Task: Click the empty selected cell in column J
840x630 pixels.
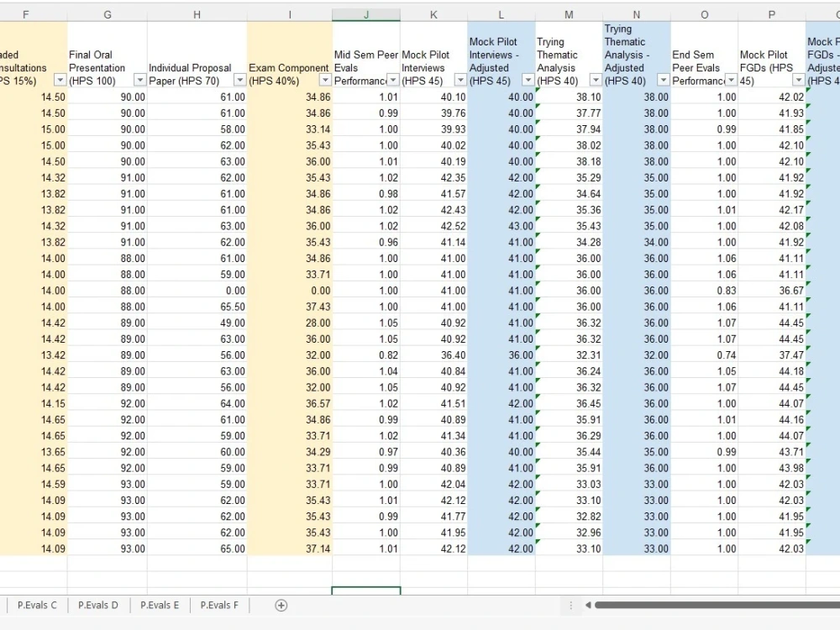Action: pyautogui.click(x=366, y=591)
